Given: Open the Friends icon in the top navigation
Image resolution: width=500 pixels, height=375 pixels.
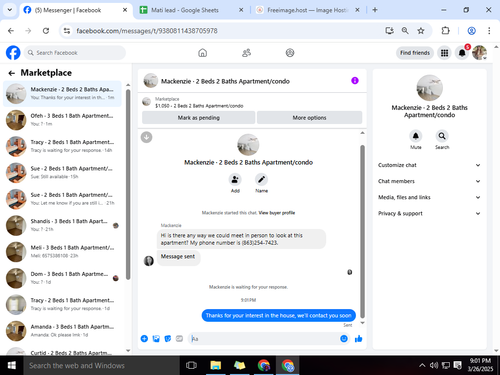Looking at the screenshot, I should tap(246, 53).
